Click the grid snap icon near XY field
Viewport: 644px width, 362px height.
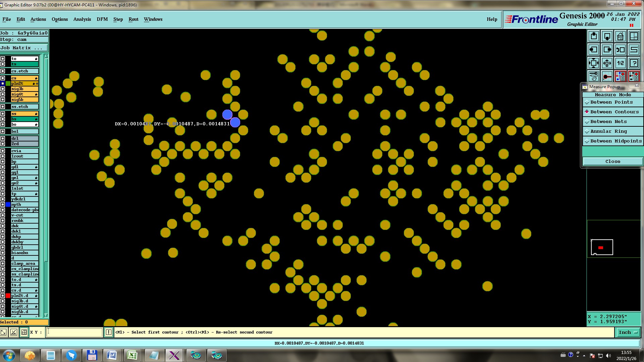tap(24, 332)
